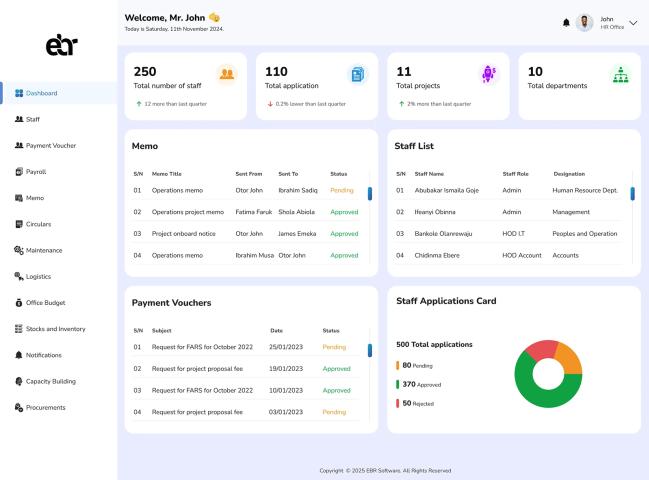Click the Memo table scrollbar
The image size is (649, 480).
click(x=370, y=194)
